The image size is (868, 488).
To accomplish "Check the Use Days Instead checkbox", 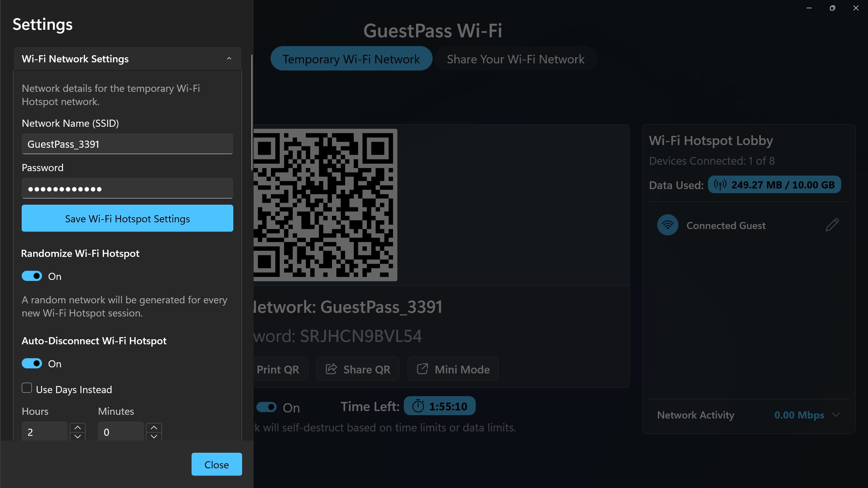I will click(27, 388).
